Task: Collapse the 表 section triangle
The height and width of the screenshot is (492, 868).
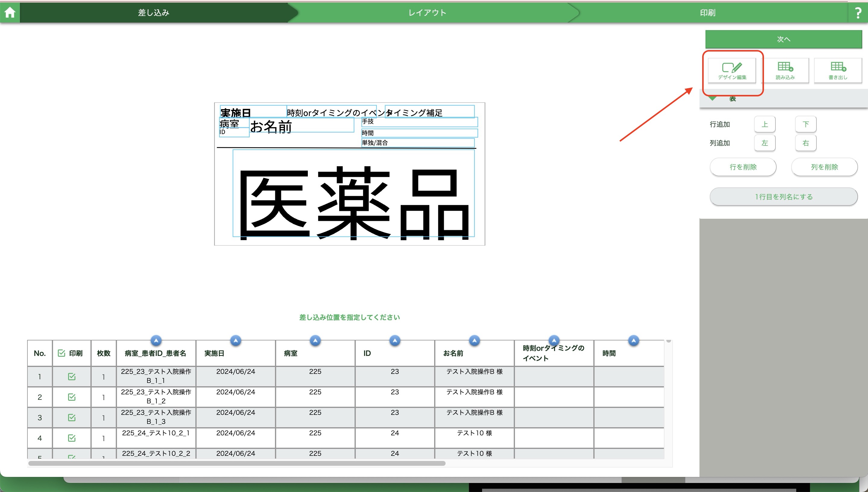Action: coord(712,99)
